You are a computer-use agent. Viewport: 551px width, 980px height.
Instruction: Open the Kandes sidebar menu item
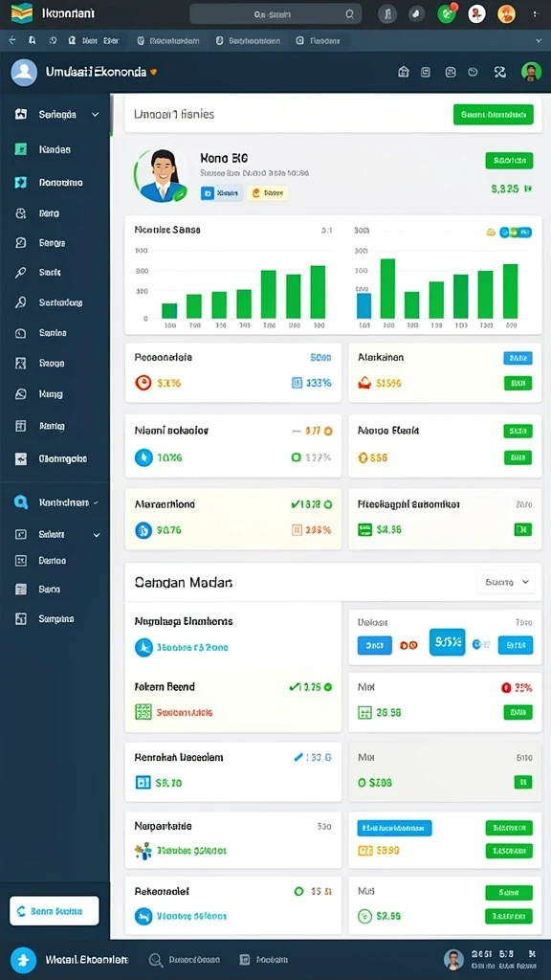pyautogui.click(x=55, y=149)
